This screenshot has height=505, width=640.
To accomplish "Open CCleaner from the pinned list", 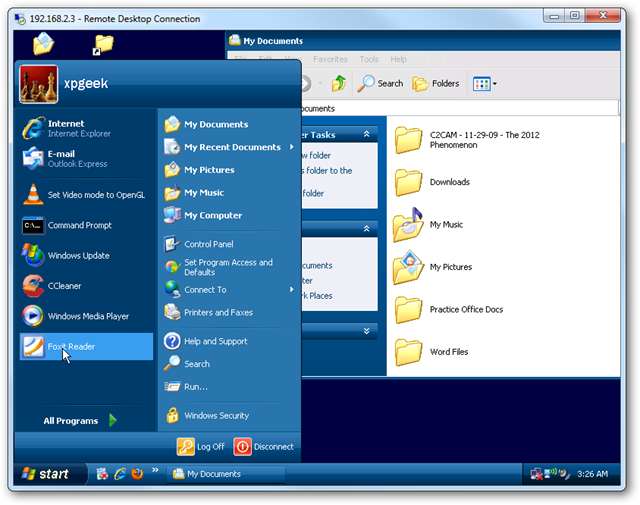I will 64,286.
